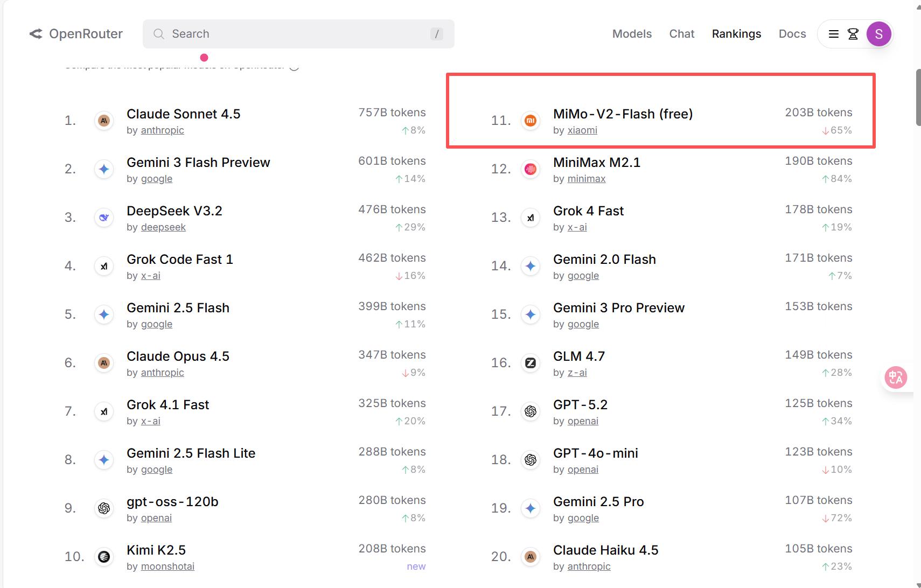Click the 757B tokens value
Image resolution: width=921 pixels, height=588 pixels.
[392, 113]
